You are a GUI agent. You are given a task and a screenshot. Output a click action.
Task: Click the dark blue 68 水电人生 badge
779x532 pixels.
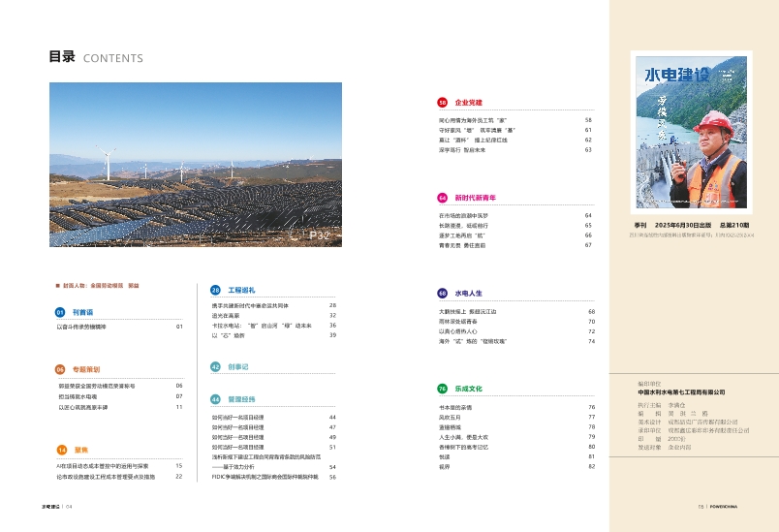tap(443, 292)
